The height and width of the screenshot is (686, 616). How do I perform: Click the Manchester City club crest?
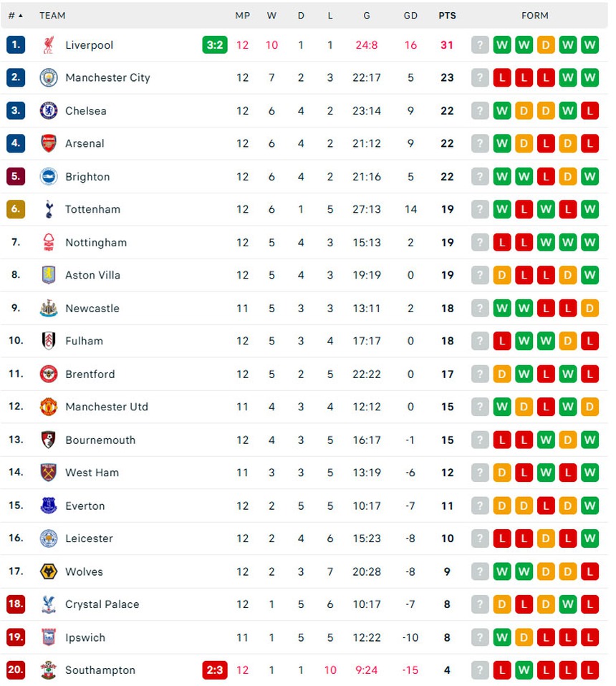(x=48, y=78)
